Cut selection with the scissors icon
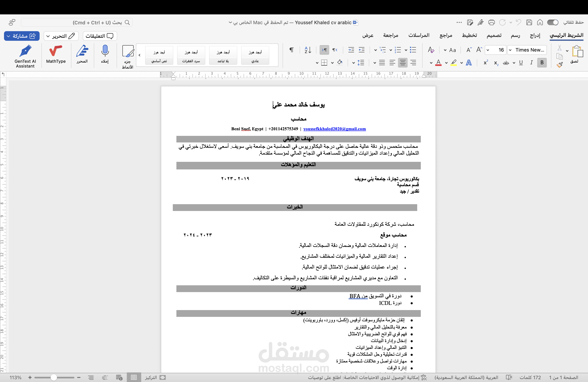The image size is (588, 382). (x=560, y=48)
